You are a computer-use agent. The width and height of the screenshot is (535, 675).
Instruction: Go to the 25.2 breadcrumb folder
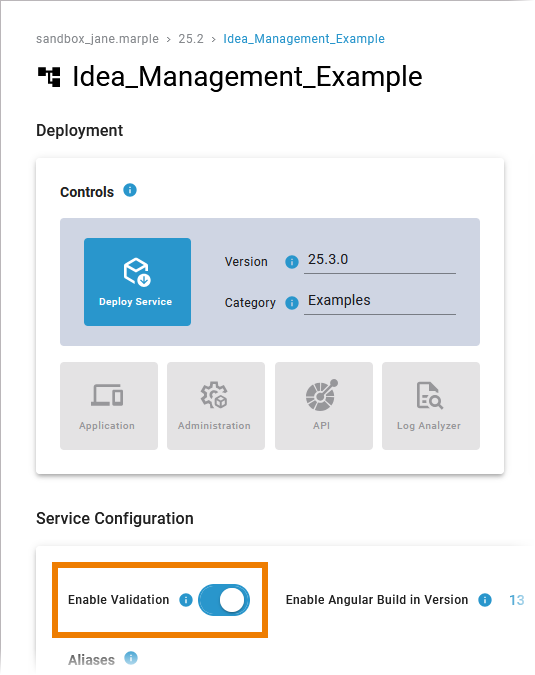coord(191,39)
